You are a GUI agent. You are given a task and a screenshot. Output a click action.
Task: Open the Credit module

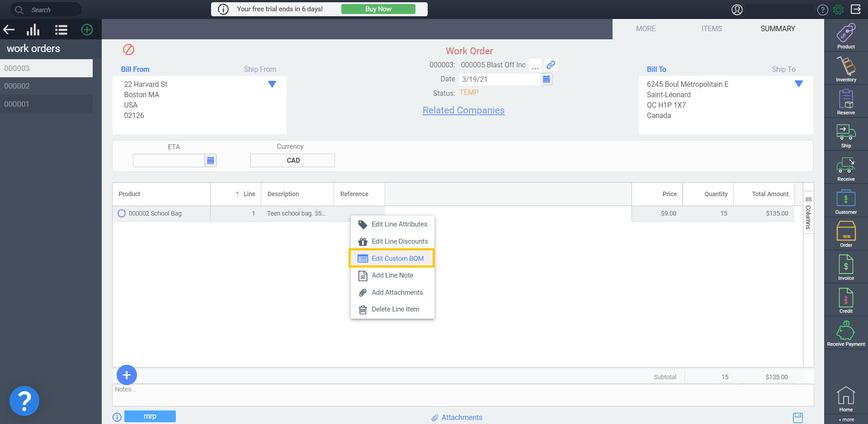click(x=846, y=301)
